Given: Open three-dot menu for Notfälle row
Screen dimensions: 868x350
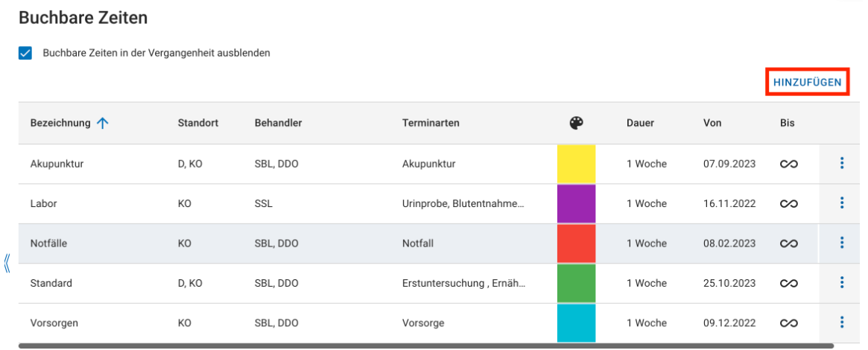Looking at the screenshot, I should point(841,243).
